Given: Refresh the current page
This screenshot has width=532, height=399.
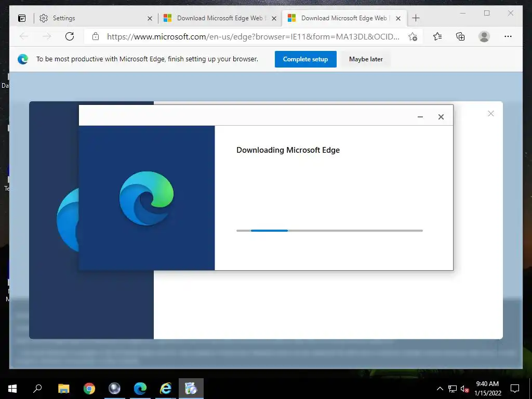Looking at the screenshot, I should click(x=70, y=36).
